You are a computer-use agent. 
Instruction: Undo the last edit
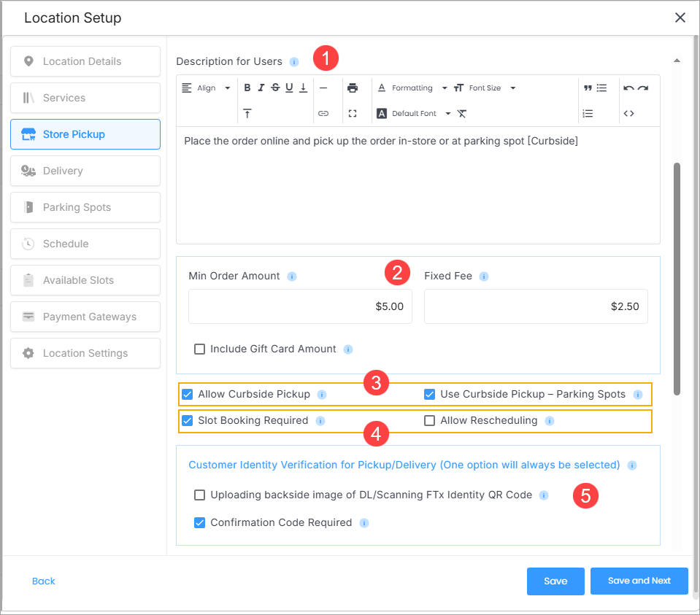[x=628, y=88]
